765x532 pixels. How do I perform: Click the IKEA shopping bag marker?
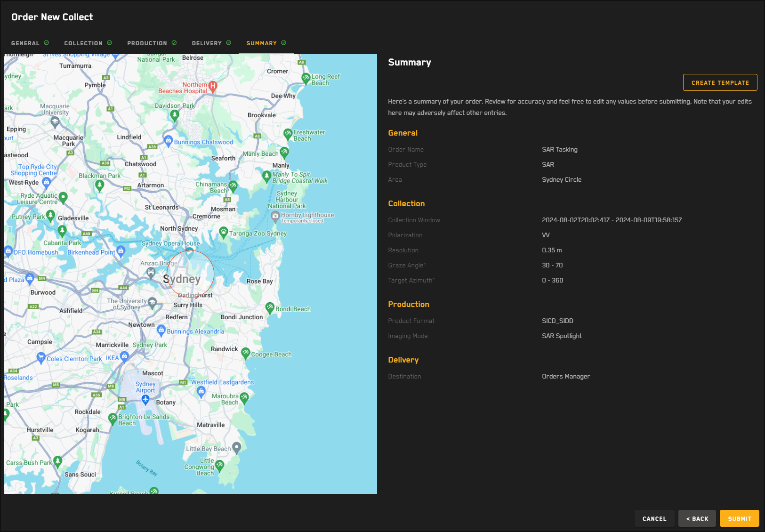[x=124, y=356]
